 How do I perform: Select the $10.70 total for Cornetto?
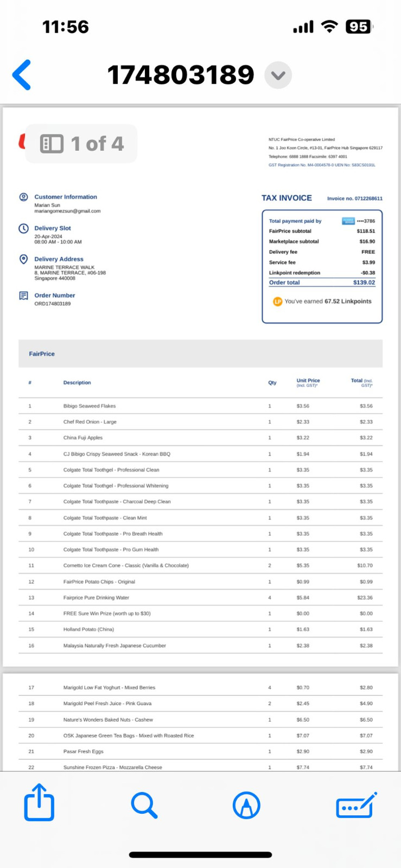pyautogui.click(x=365, y=565)
